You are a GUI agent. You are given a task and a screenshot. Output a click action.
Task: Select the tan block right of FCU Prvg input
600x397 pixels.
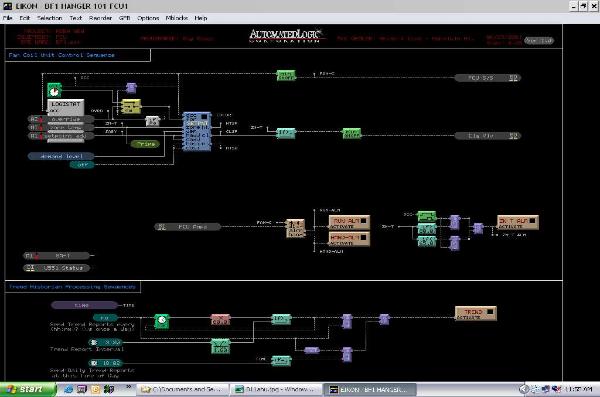pos(295,228)
